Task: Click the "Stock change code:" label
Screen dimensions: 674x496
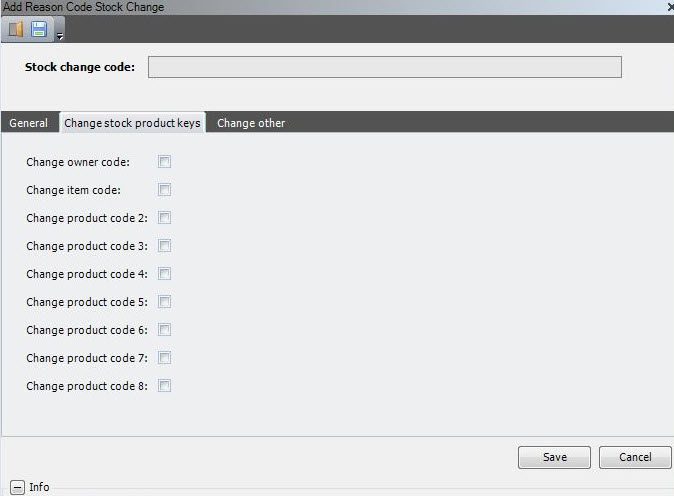Action: (x=80, y=67)
